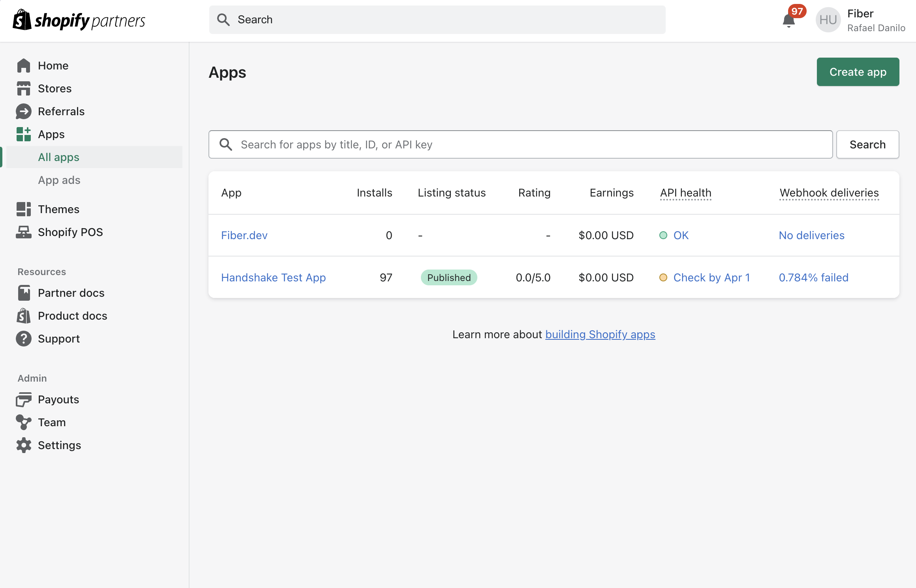Screen dimensions: 916x588
Task: Click the Apps page heading
Action: point(227,72)
